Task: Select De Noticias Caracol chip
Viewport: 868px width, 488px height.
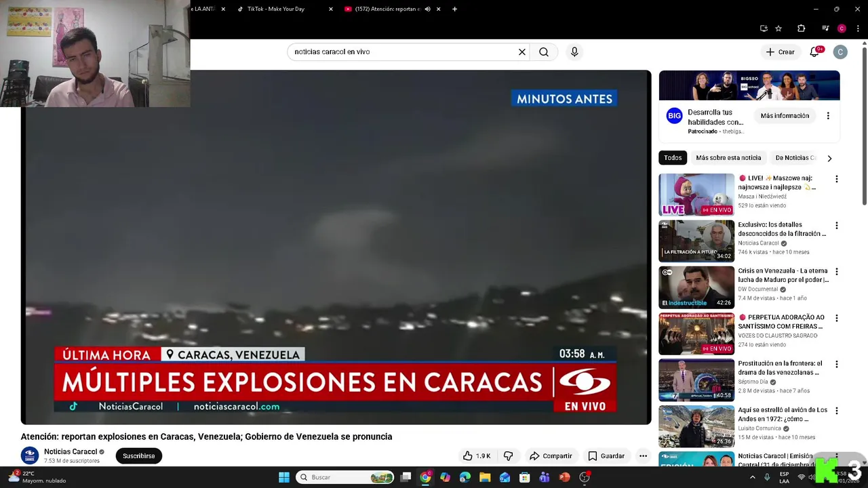Action: tap(795, 158)
